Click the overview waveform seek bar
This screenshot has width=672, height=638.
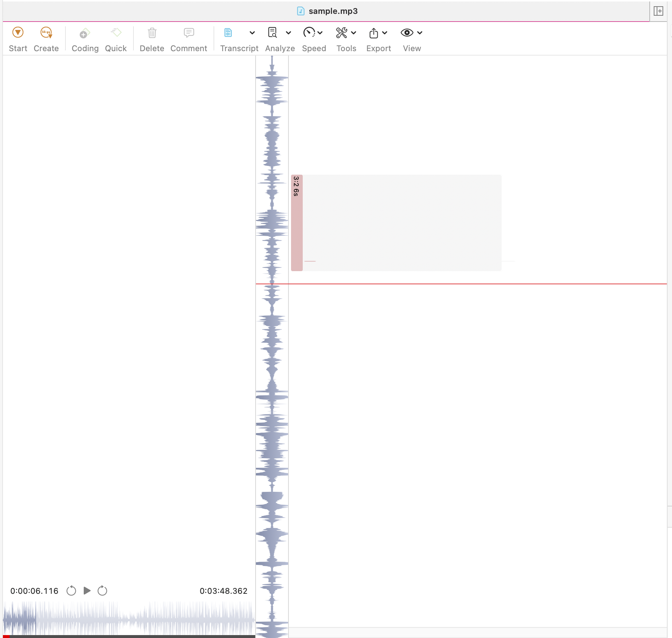129,618
